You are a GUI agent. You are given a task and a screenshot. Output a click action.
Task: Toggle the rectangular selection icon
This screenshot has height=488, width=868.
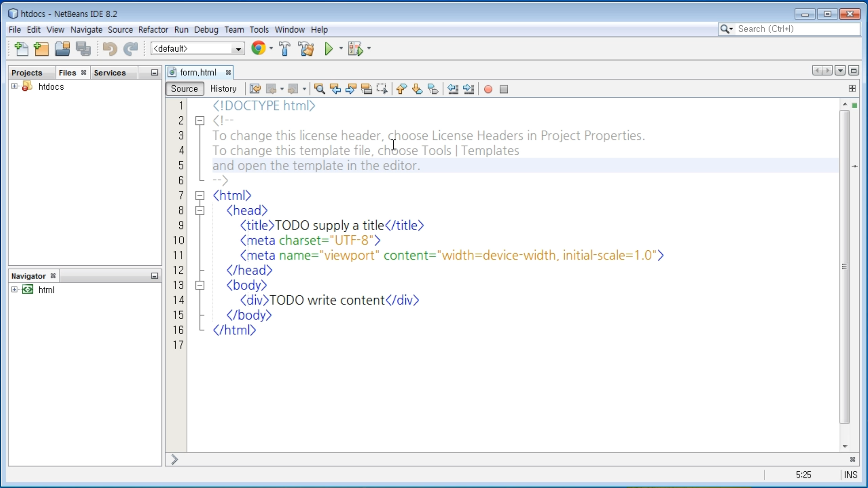coord(382,89)
